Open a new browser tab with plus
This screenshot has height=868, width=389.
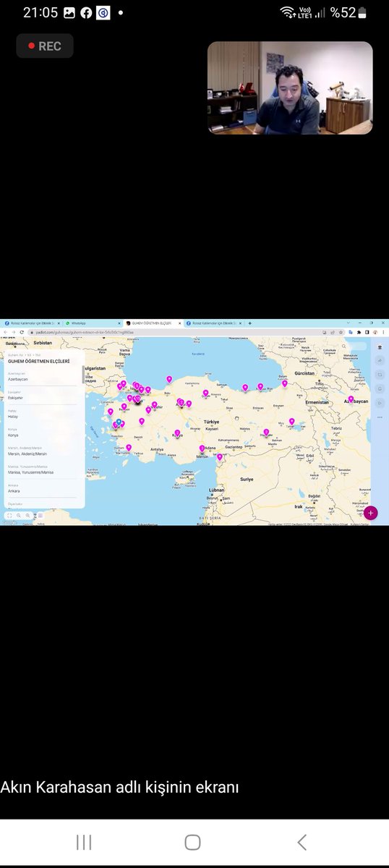click(250, 323)
